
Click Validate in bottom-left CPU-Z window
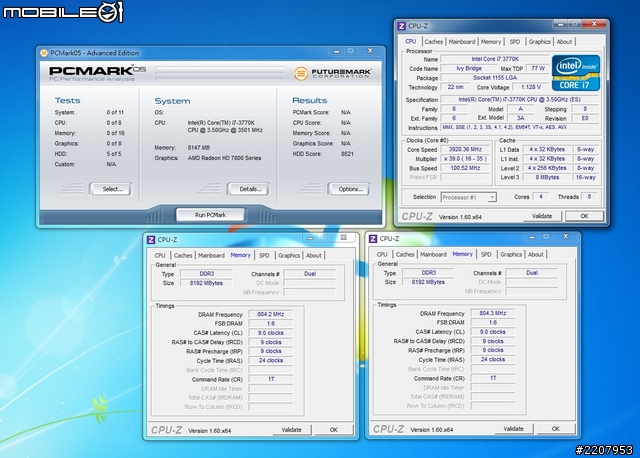click(291, 430)
